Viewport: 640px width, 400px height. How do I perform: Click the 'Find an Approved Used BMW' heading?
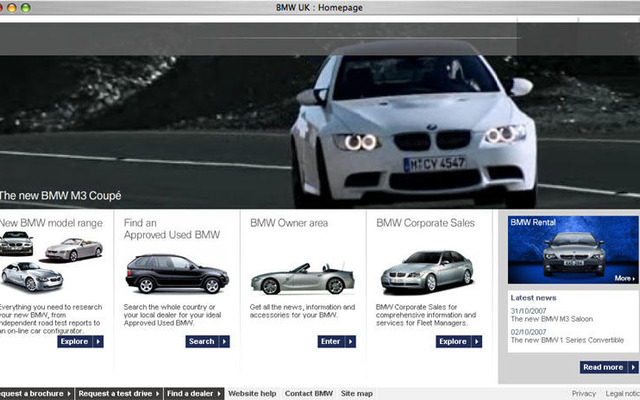(172, 229)
